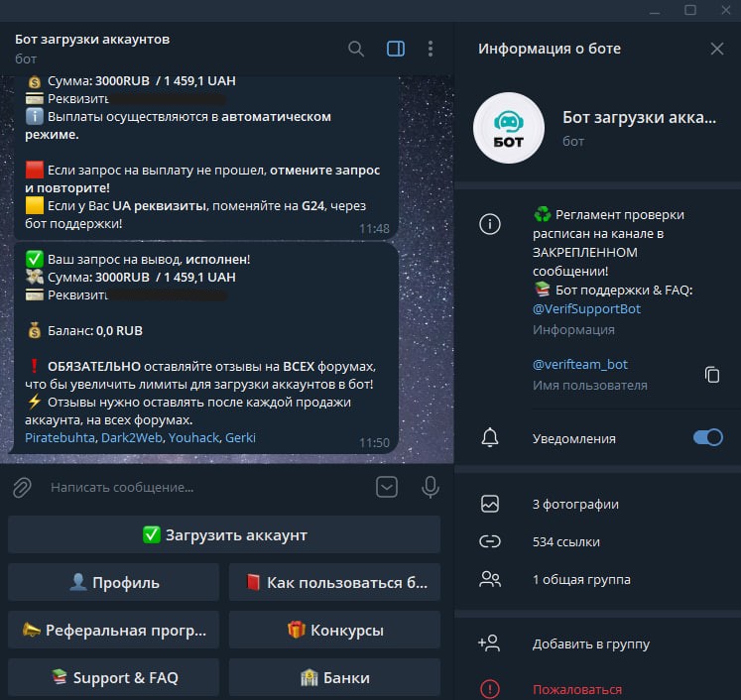
Task: Open the 534 ссылки shared links
Action: 565,541
